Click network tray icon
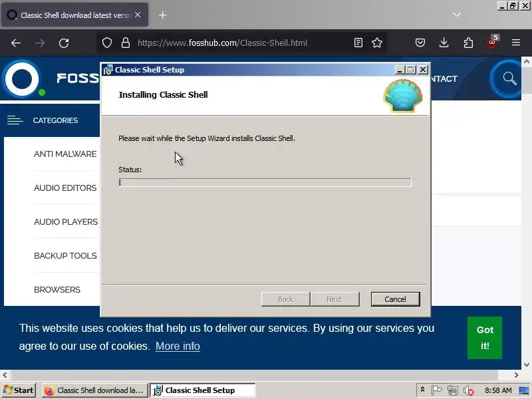 pos(453,390)
